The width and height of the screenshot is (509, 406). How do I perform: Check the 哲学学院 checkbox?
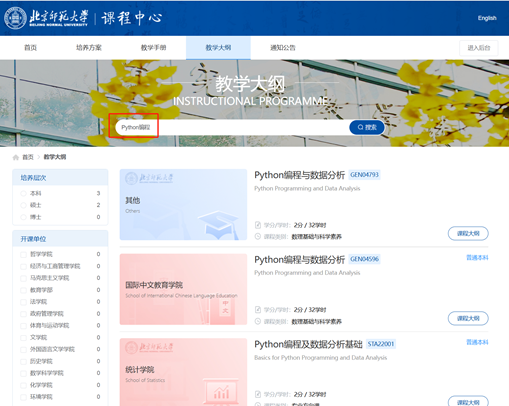[23, 254]
